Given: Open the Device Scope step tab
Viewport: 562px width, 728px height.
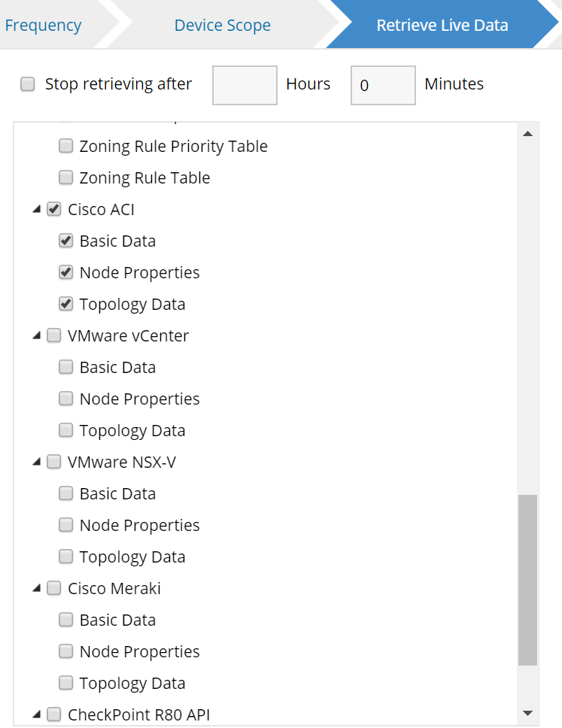Looking at the screenshot, I should point(222,26).
